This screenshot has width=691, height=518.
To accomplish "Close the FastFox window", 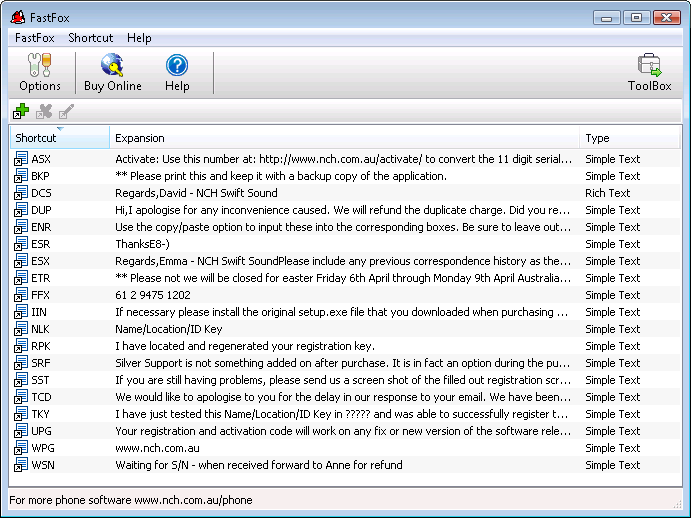I will (666, 18).
